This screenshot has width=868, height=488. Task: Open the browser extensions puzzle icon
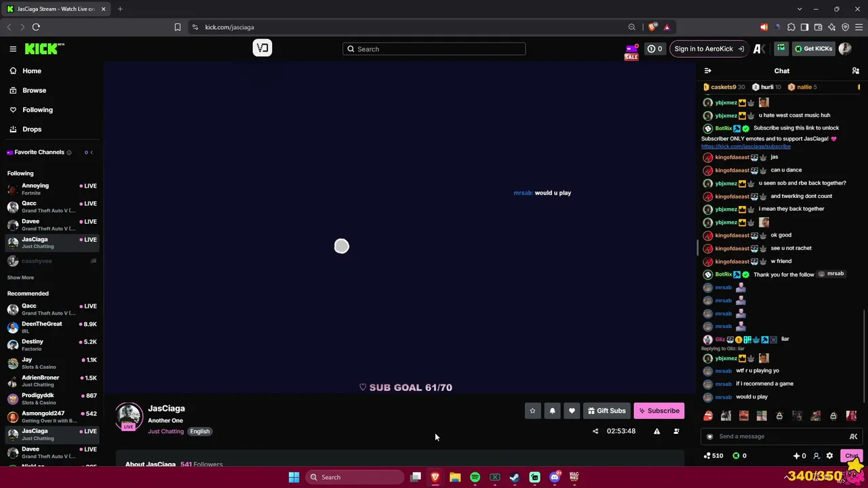point(791,27)
